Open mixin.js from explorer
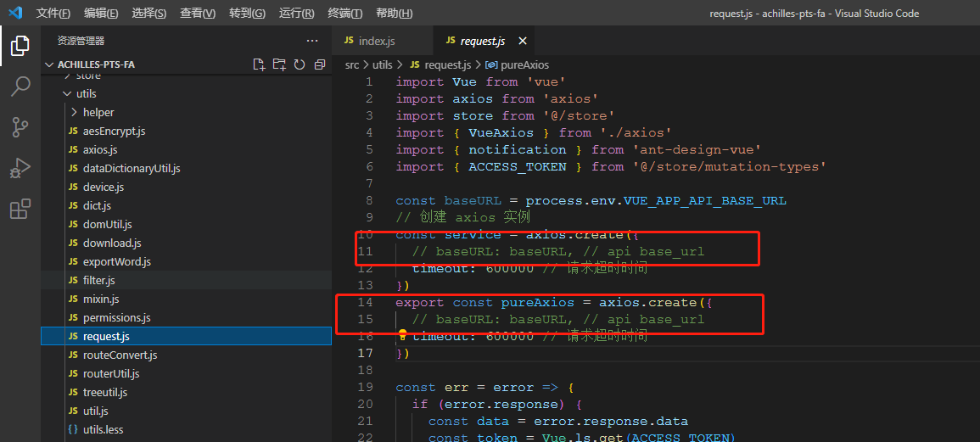 (x=187, y=299)
